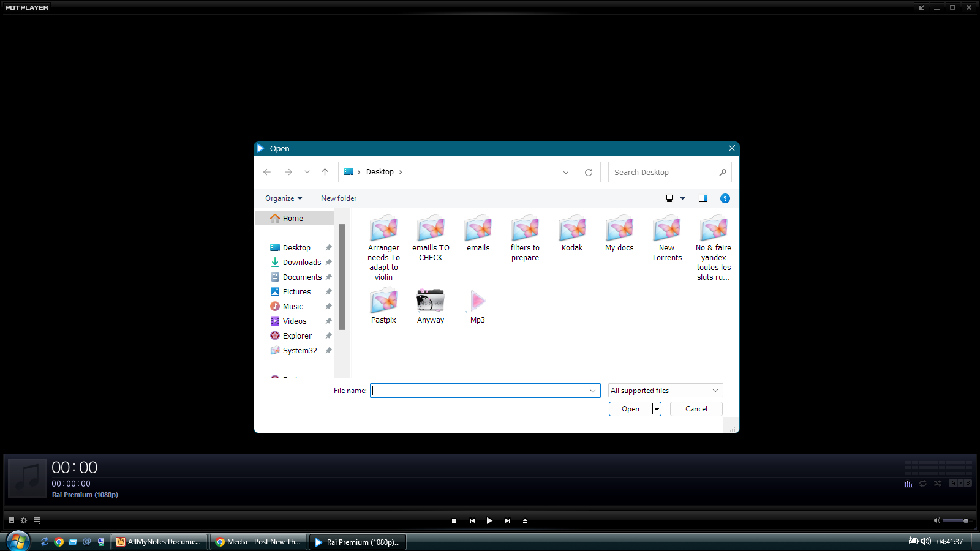Click the chevron after Desktop in the path
Viewport: 980px width, 551px height.
pyautogui.click(x=401, y=172)
